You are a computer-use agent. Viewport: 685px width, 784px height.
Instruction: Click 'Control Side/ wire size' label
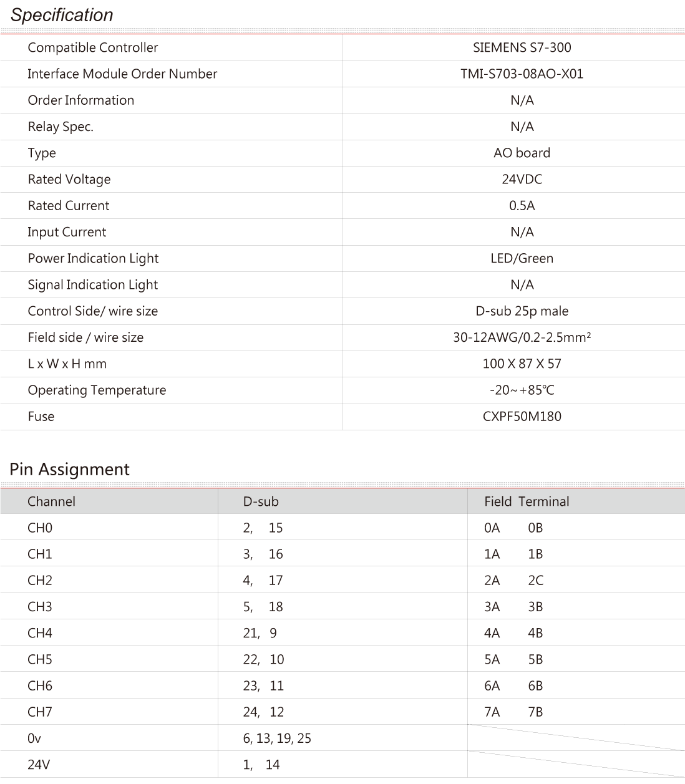click(x=93, y=311)
